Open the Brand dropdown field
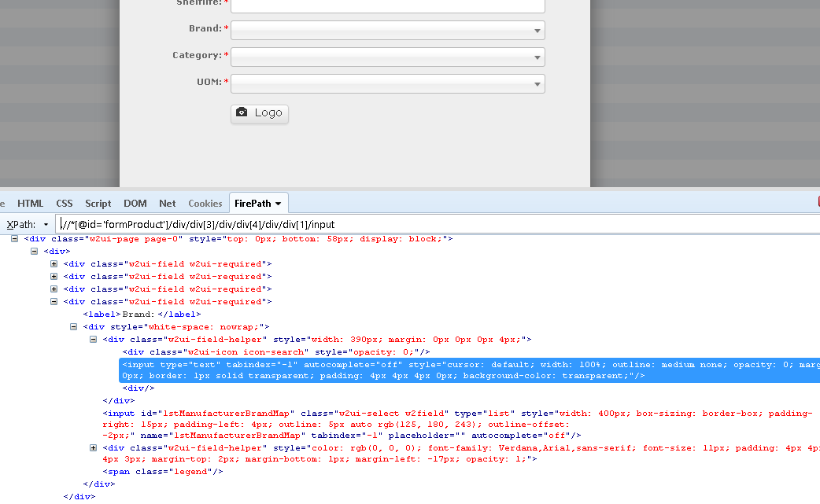 click(387, 31)
